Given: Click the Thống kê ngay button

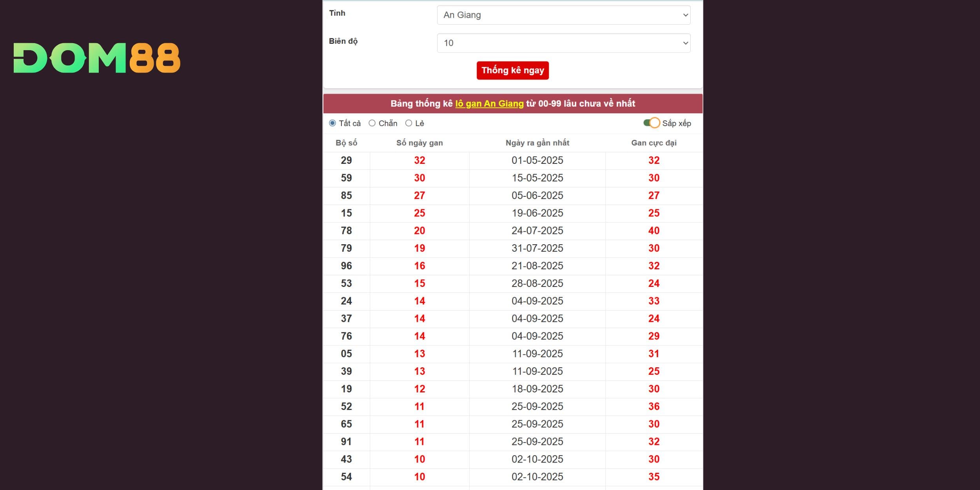Looking at the screenshot, I should pos(512,71).
